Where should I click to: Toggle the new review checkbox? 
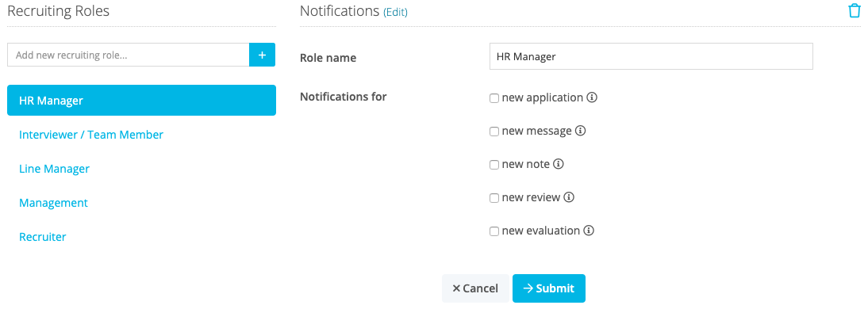pyautogui.click(x=494, y=198)
